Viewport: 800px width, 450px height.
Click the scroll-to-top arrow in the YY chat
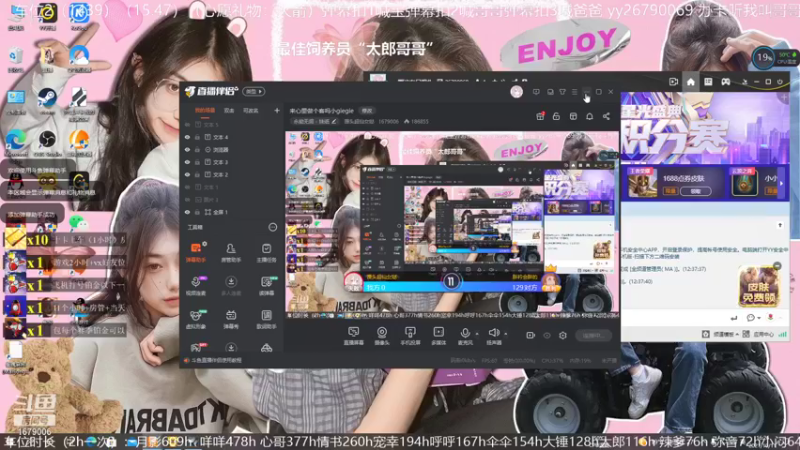(x=780, y=225)
